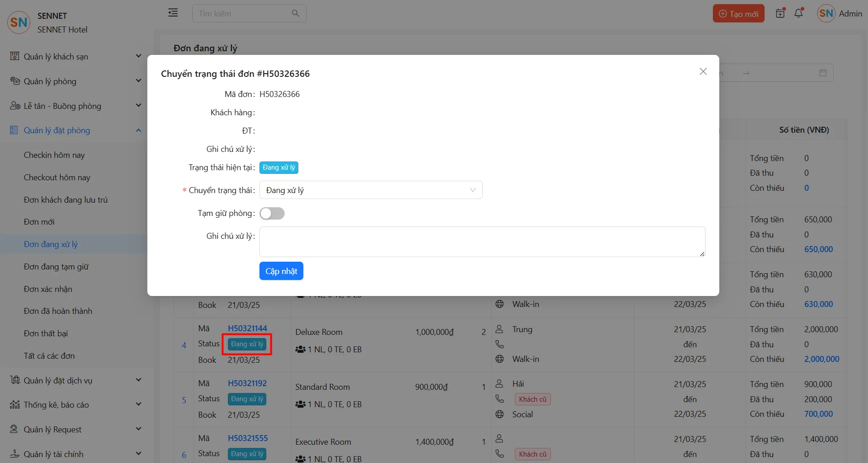Open the notifications bell icon
Viewport: 868px width, 463px height.
(798, 13)
